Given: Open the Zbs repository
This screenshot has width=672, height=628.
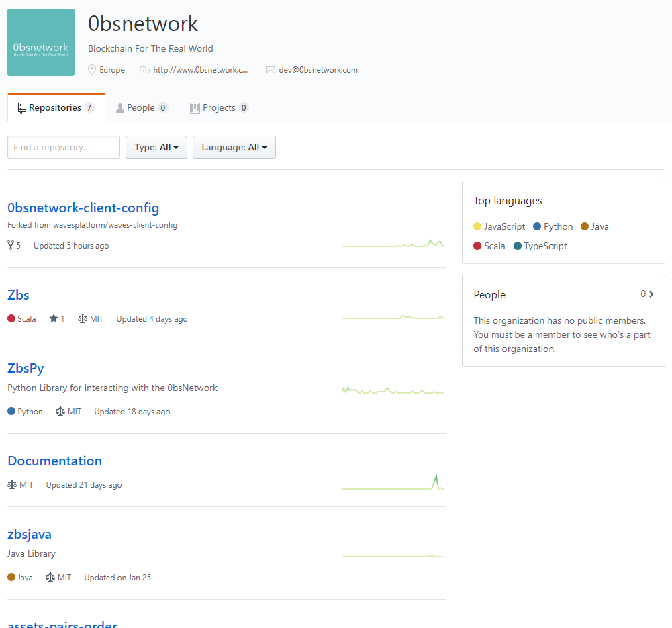Looking at the screenshot, I should coord(18,295).
